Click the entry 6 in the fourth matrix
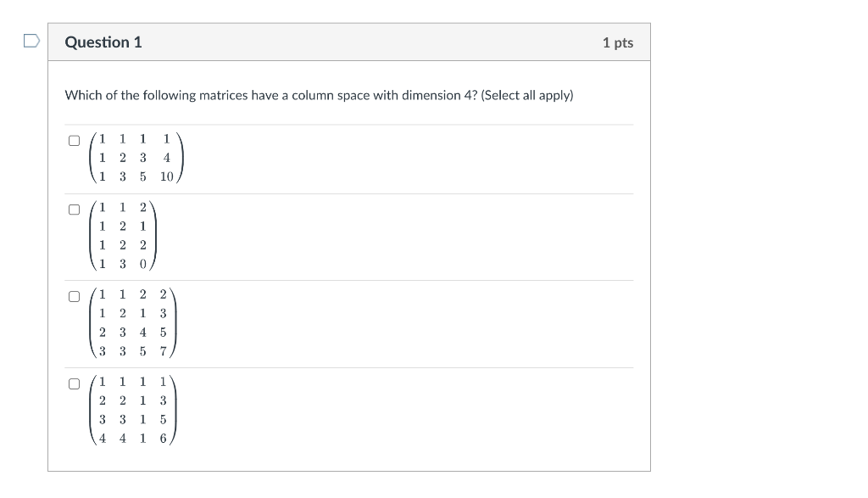The image size is (868, 498). click(164, 438)
